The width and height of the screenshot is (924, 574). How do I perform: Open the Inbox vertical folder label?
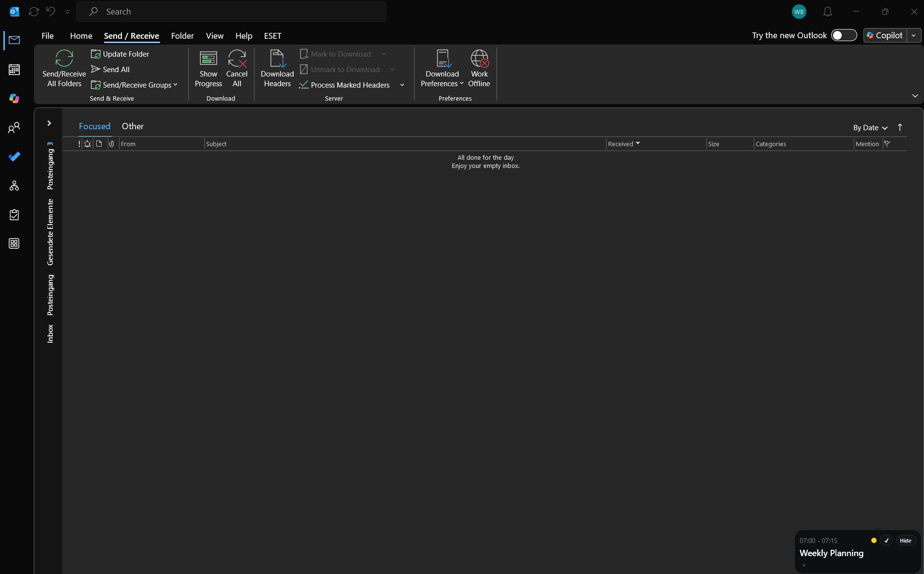click(50, 334)
